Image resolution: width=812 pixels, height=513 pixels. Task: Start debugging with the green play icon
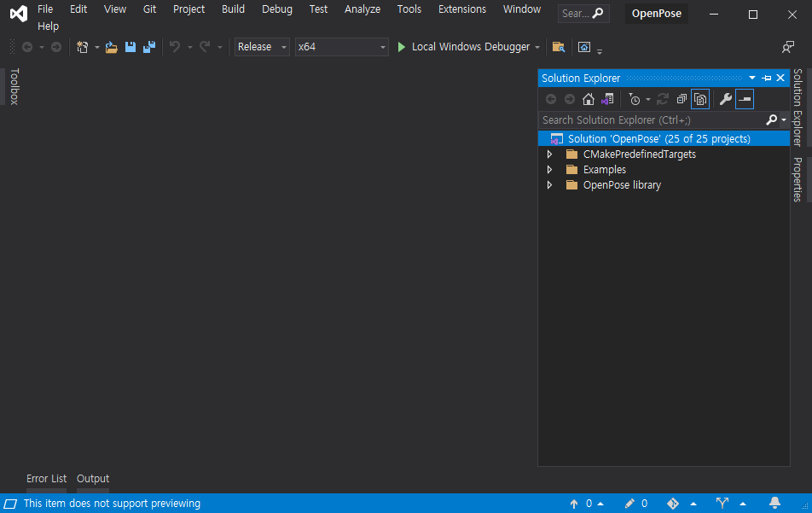pos(402,47)
